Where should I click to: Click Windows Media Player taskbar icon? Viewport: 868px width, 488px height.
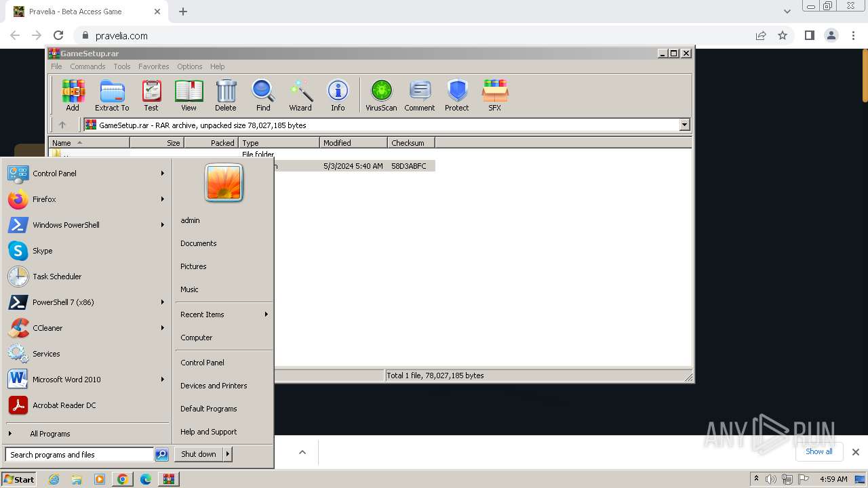pos(100,479)
